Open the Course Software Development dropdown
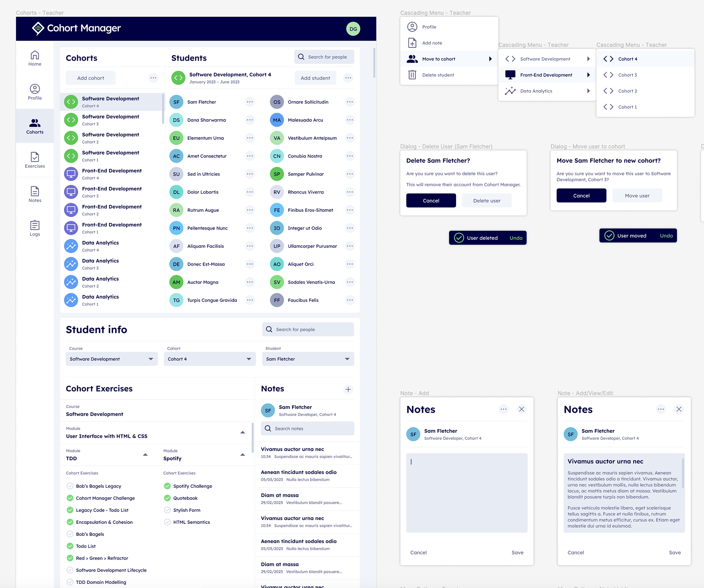This screenshot has width=704, height=588. click(112, 359)
